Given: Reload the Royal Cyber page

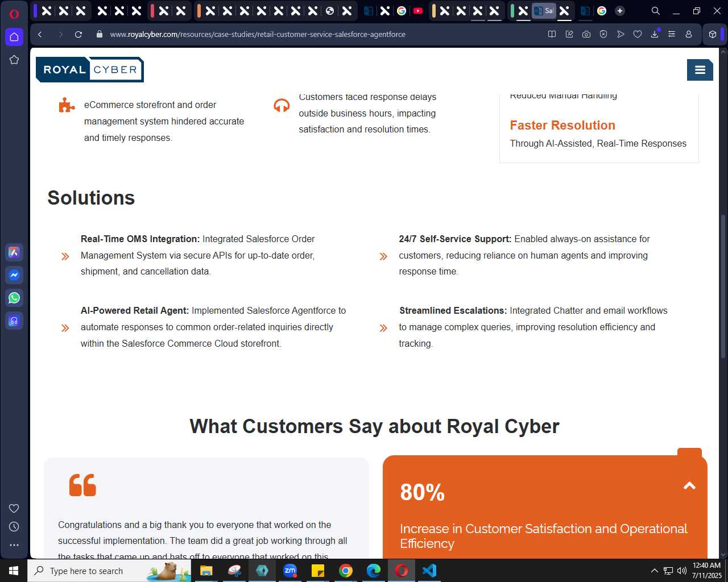Looking at the screenshot, I should (x=78, y=34).
